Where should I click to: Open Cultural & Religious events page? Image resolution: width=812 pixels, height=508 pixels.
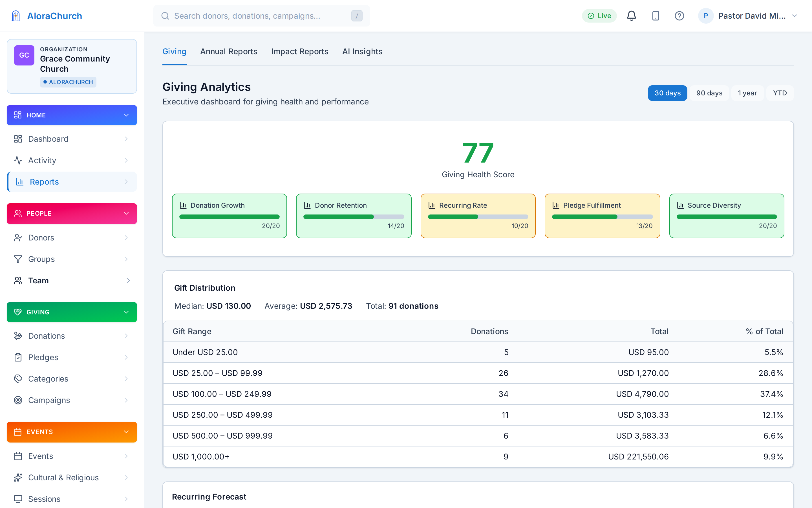coord(72,478)
